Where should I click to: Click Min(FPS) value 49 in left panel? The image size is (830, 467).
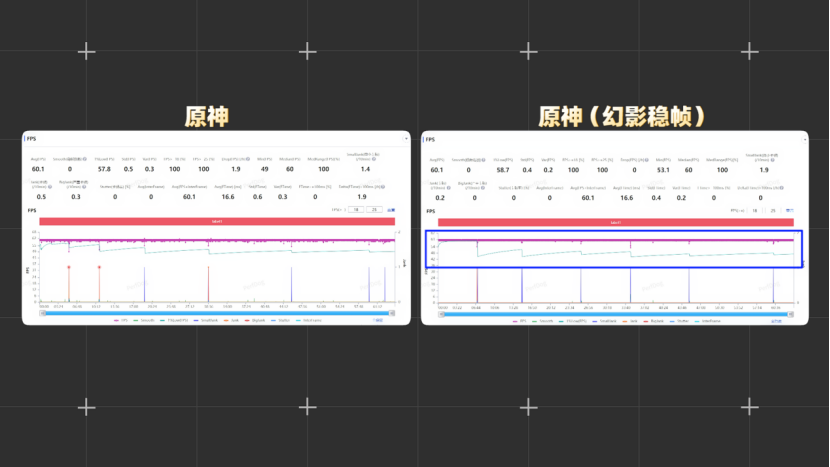[x=265, y=169]
